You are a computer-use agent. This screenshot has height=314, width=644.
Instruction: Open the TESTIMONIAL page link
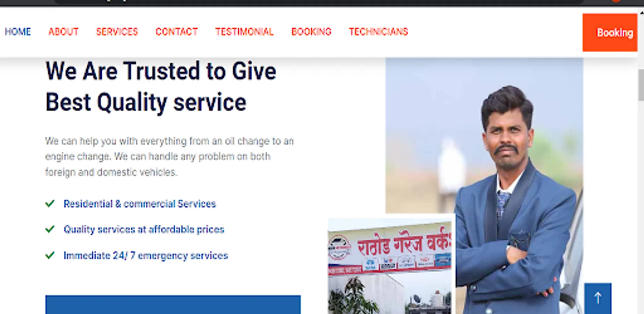(244, 32)
